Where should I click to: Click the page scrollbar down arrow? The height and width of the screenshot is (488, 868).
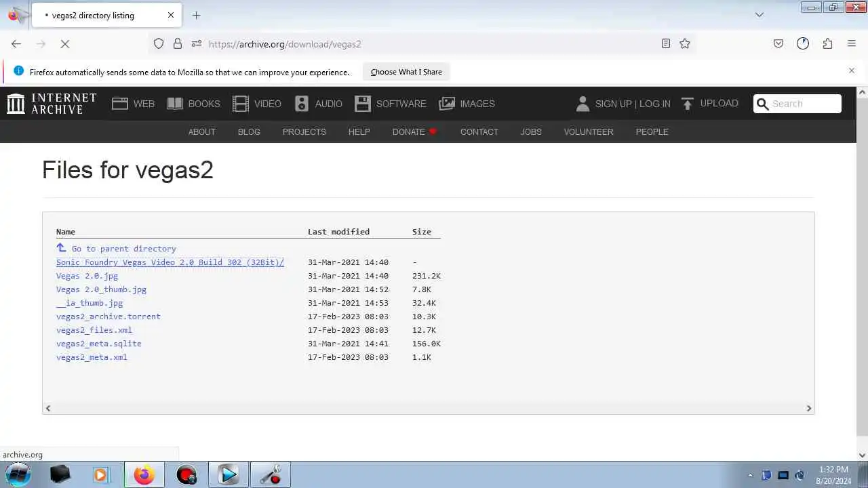[862, 455]
